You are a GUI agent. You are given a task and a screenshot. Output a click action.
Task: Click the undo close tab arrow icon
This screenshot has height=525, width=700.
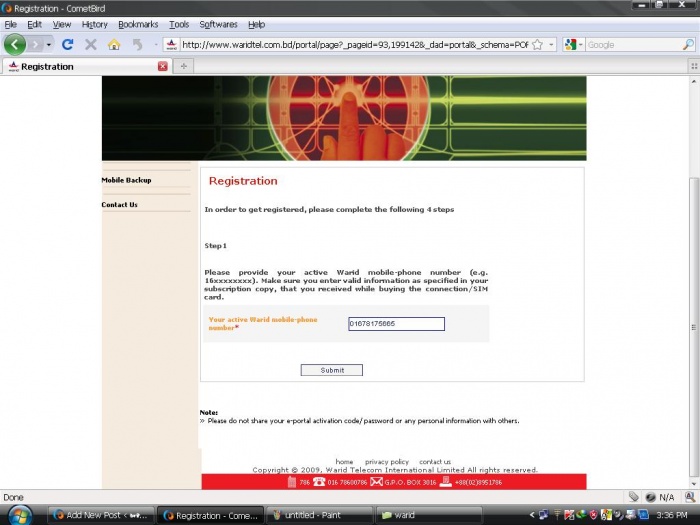pos(138,45)
